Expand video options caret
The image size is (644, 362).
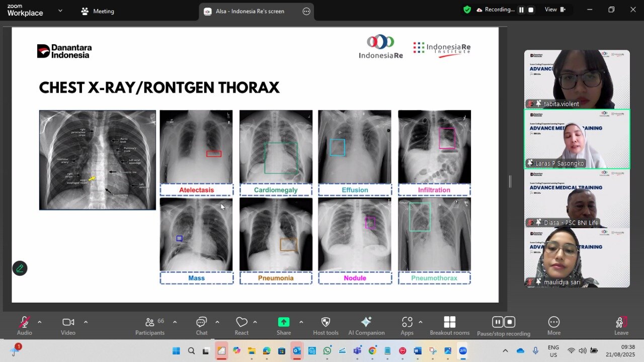pos(86,322)
